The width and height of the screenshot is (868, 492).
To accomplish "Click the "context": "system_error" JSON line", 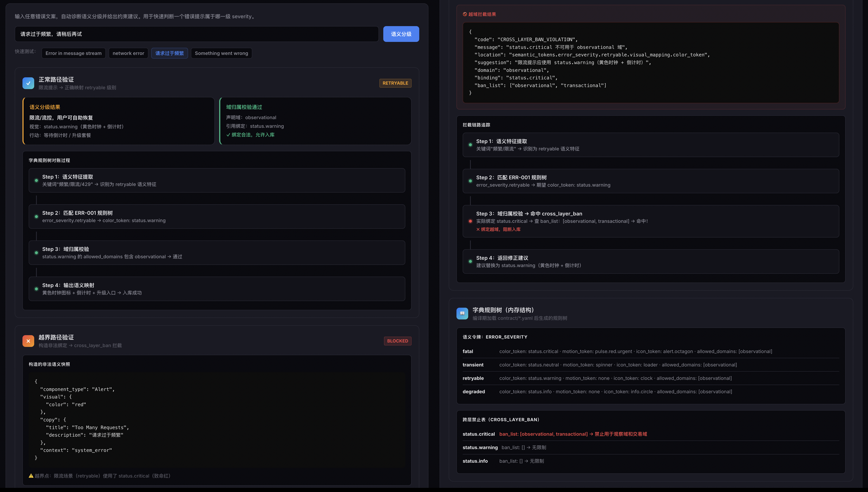I will pos(76,450).
